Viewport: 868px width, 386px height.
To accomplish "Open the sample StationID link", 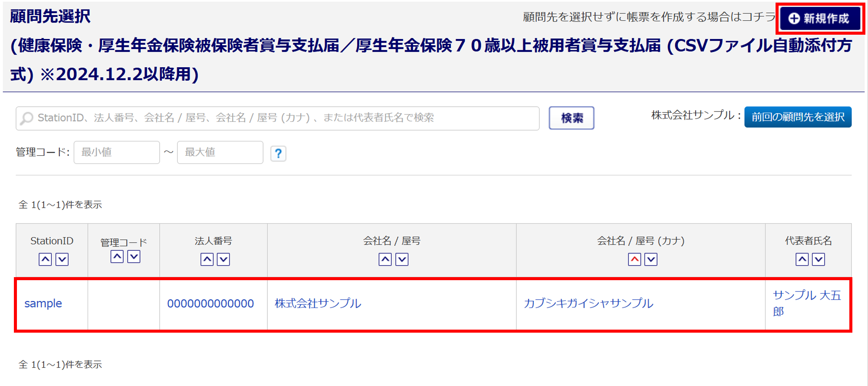I will [43, 303].
